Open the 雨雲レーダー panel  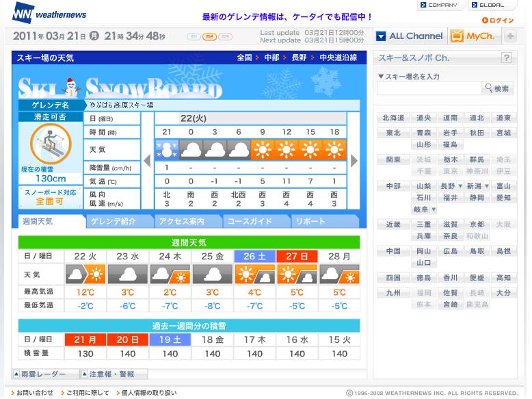click(x=45, y=374)
